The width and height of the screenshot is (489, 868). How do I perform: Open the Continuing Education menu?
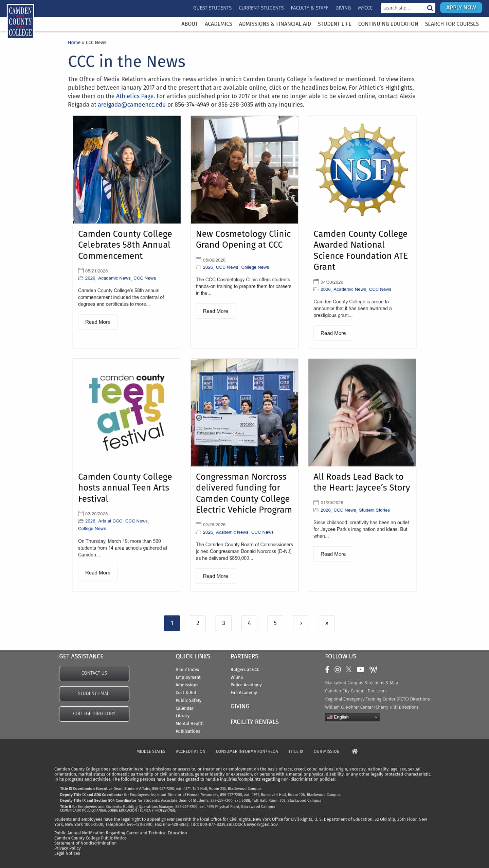coord(388,24)
